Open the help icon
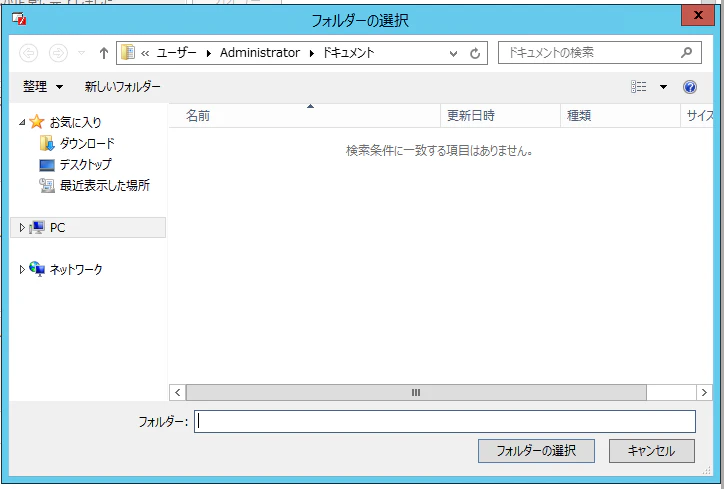 pyautogui.click(x=690, y=87)
